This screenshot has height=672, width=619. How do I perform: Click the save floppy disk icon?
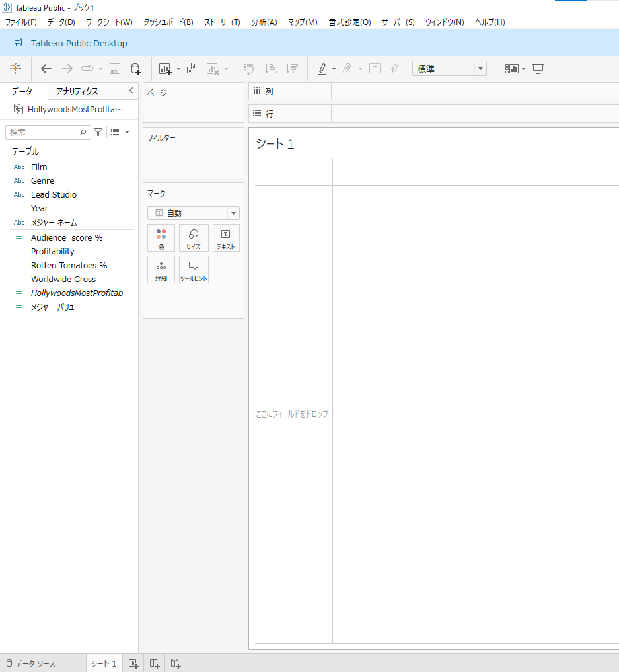tap(115, 69)
